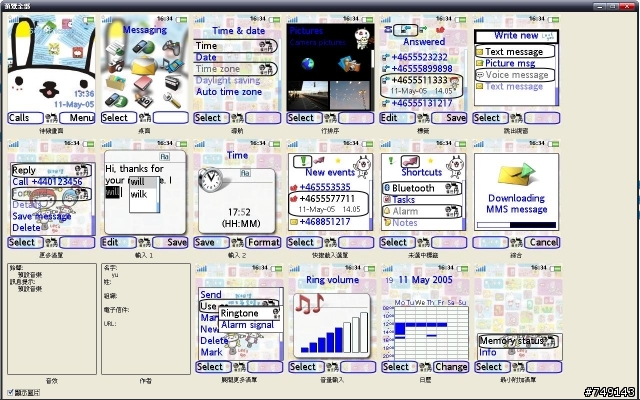Click Cancel in the Downloading MMS preview
This screenshot has width=640, height=400.
point(542,242)
